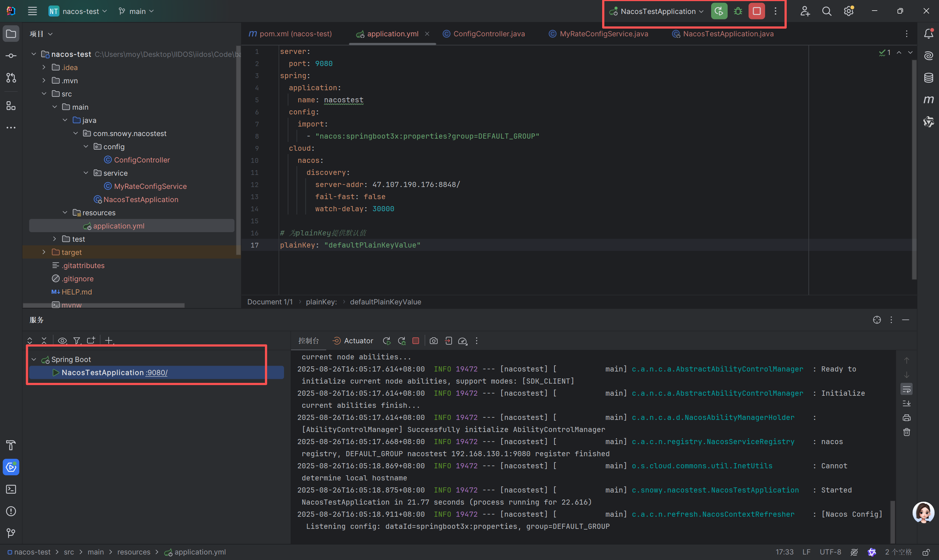
Task: Clear console output with trash icon
Action: point(907,432)
